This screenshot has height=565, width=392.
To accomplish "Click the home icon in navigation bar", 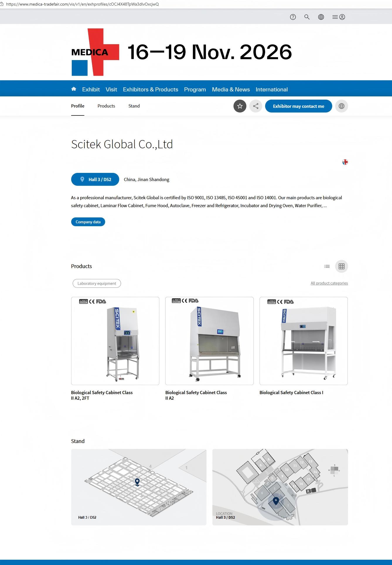I will click(74, 89).
